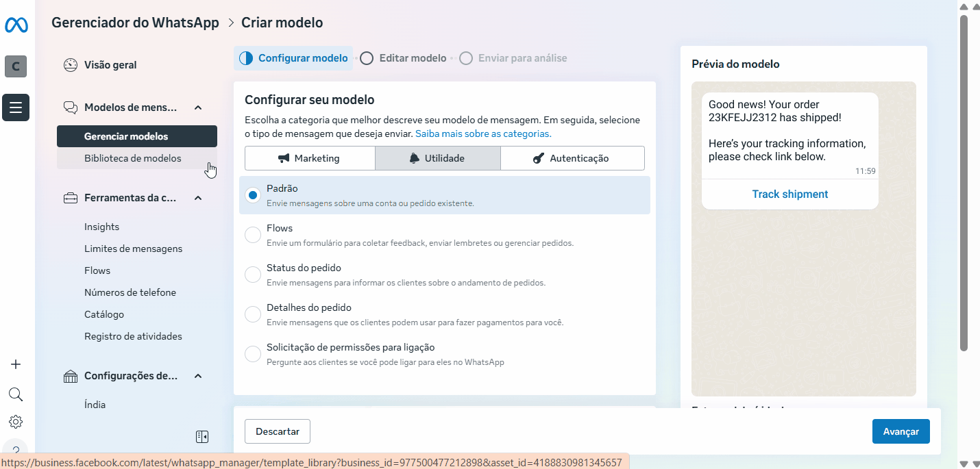Select the Flows radio button
This screenshot has height=469, width=980.
(x=253, y=235)
